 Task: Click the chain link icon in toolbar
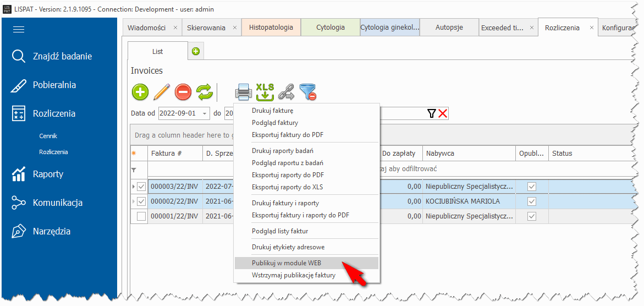click(x=286, y=92)
